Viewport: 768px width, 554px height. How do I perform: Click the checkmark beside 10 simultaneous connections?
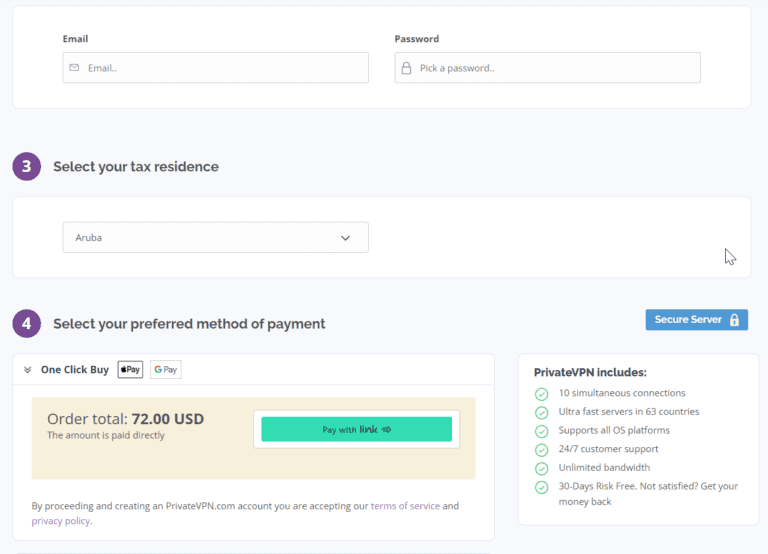pyautogui.click(x=542, y=394)
